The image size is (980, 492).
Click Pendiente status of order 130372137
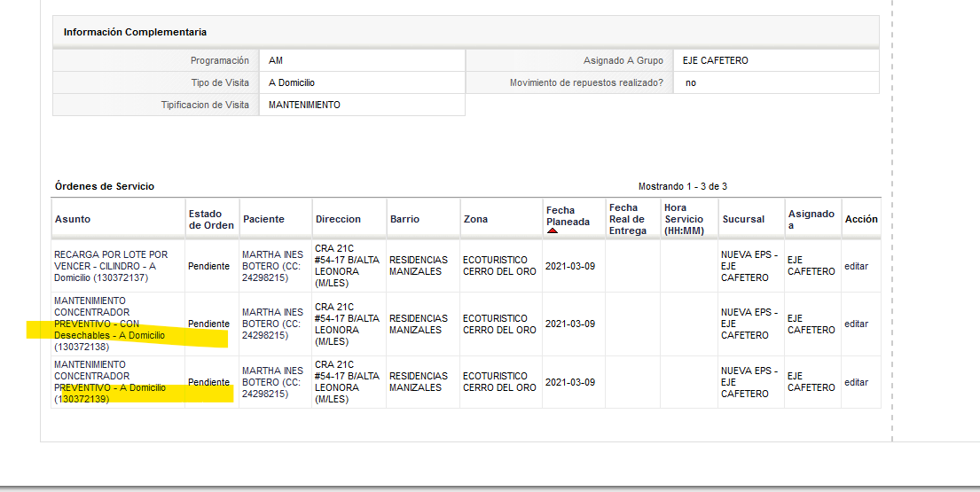[x=208, y=266]
